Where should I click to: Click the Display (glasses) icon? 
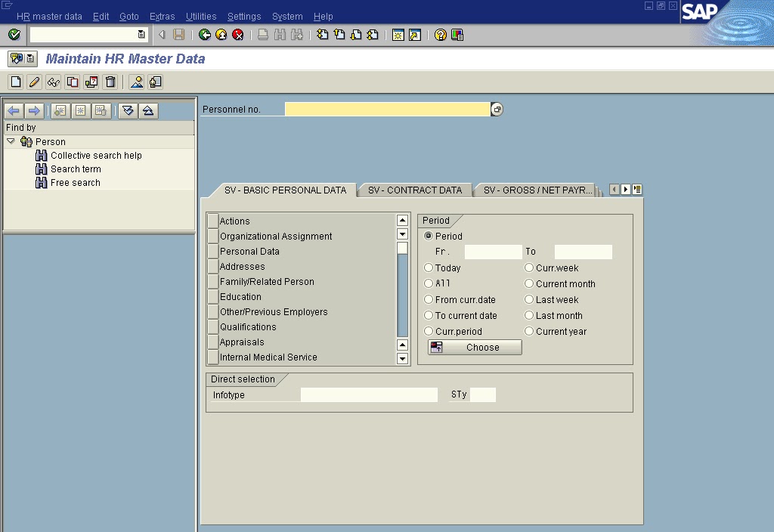[x=52, y=82]
